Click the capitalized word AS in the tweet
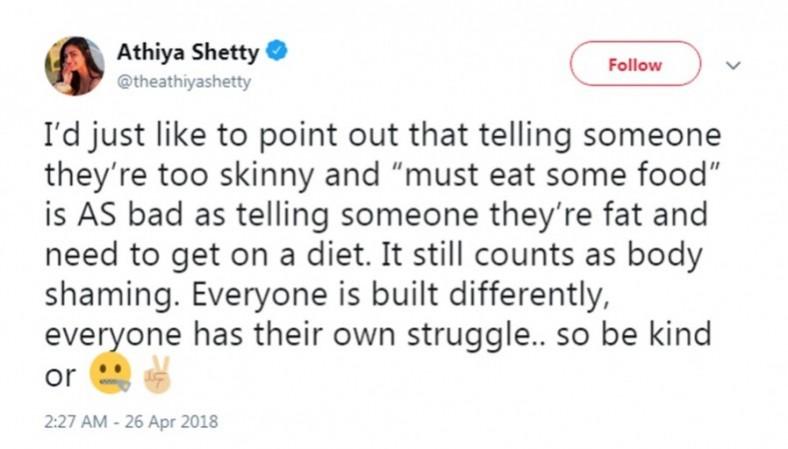The height and width of the screenshot is (449, 788). tap(97, 214)
